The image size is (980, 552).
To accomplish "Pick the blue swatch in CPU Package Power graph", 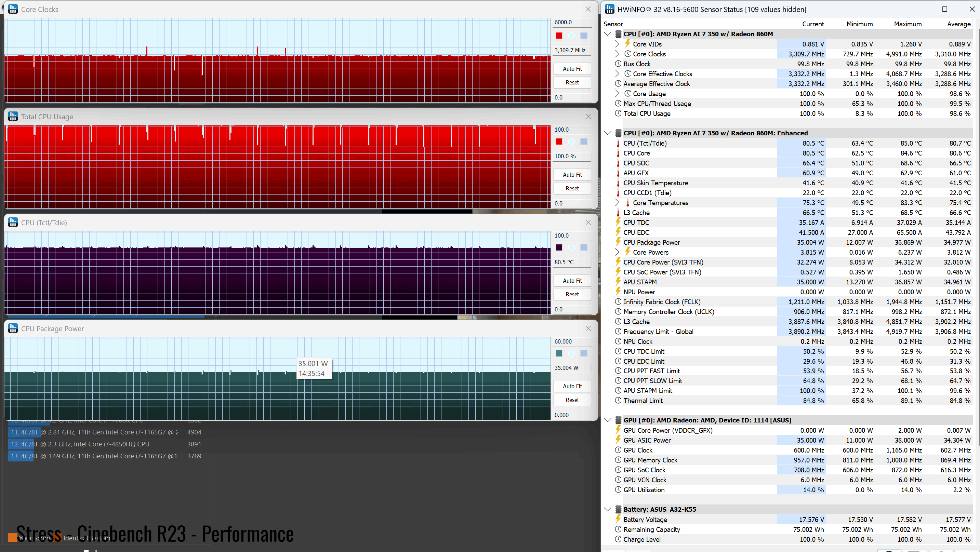I will [584, 353].
